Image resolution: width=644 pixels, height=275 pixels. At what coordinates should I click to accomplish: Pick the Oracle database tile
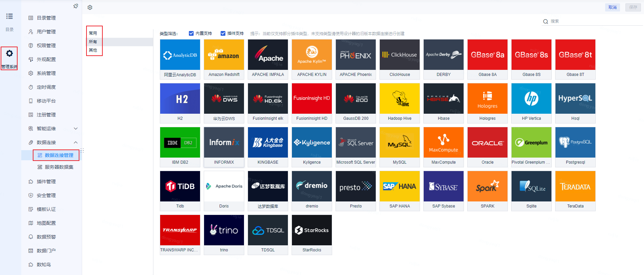tap(488, 147)
